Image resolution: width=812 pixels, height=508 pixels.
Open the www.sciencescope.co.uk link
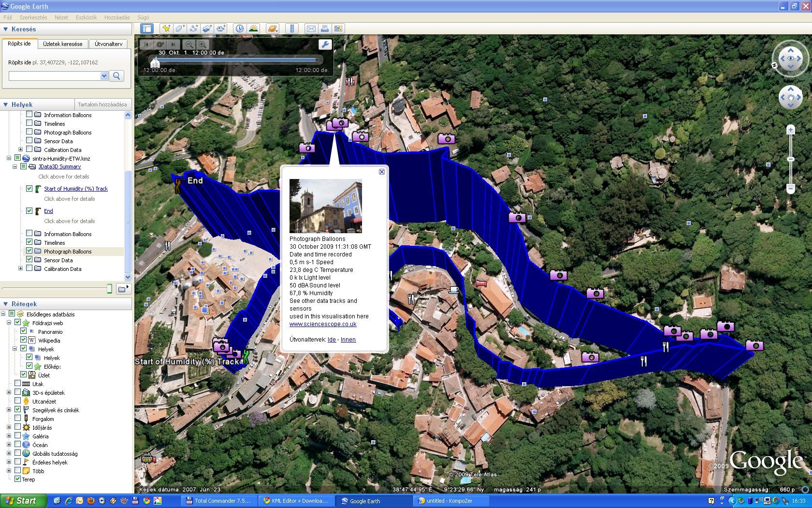tap(323, 324)
